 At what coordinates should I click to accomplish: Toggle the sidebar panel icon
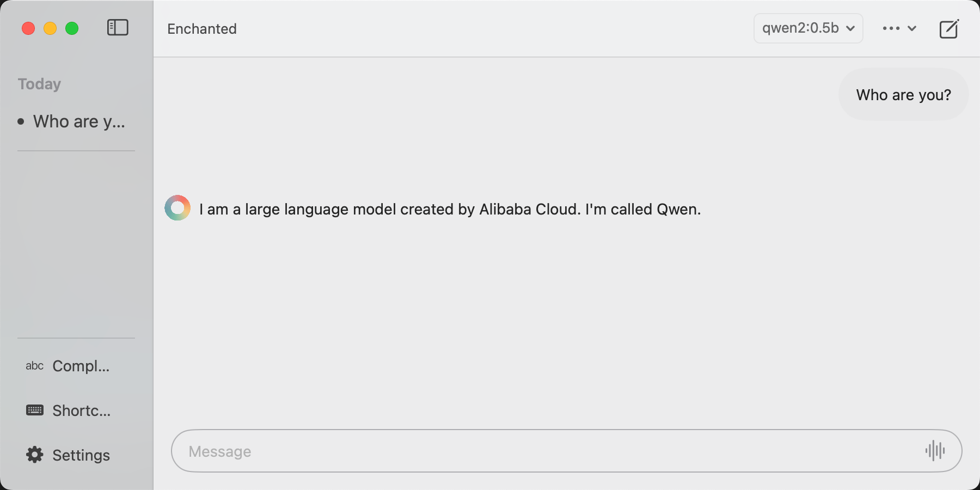tap(118, 28)
